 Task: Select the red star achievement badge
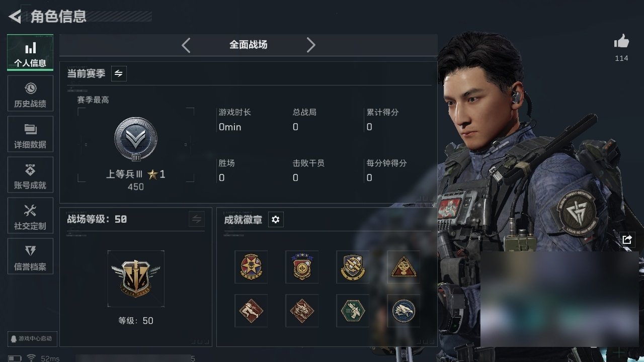click(x=251, y=267)
